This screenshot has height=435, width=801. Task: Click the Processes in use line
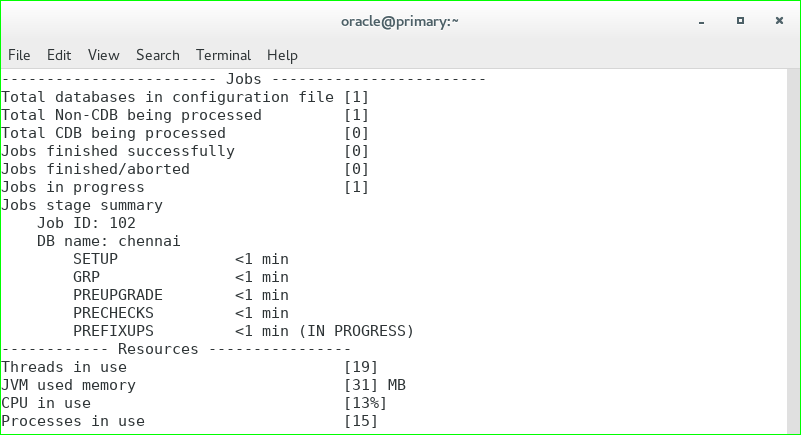point(190,421)
